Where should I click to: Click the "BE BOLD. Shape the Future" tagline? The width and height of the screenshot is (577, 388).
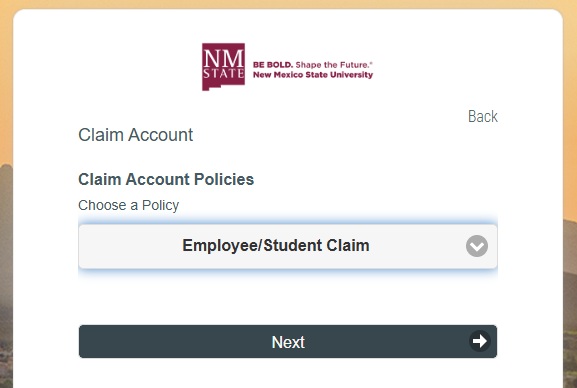[x=313, y=65]
